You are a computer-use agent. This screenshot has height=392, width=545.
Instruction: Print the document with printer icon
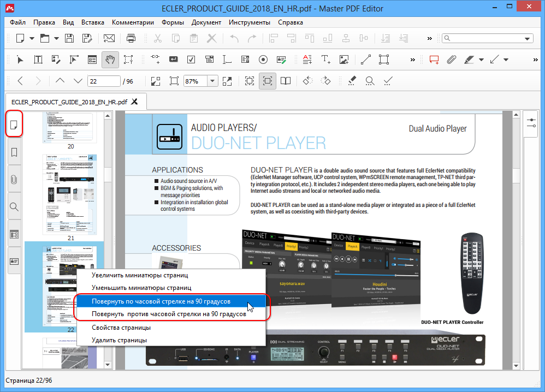pos(131,38)
